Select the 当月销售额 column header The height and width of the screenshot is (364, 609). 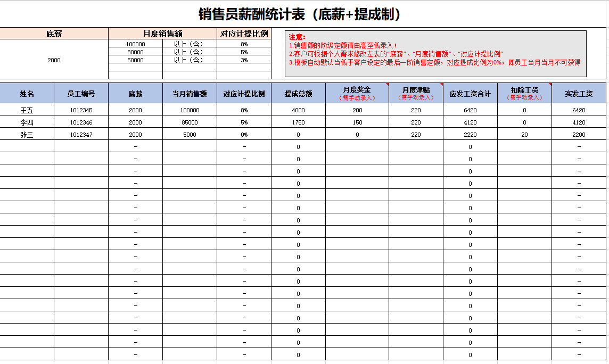(190, 94)
